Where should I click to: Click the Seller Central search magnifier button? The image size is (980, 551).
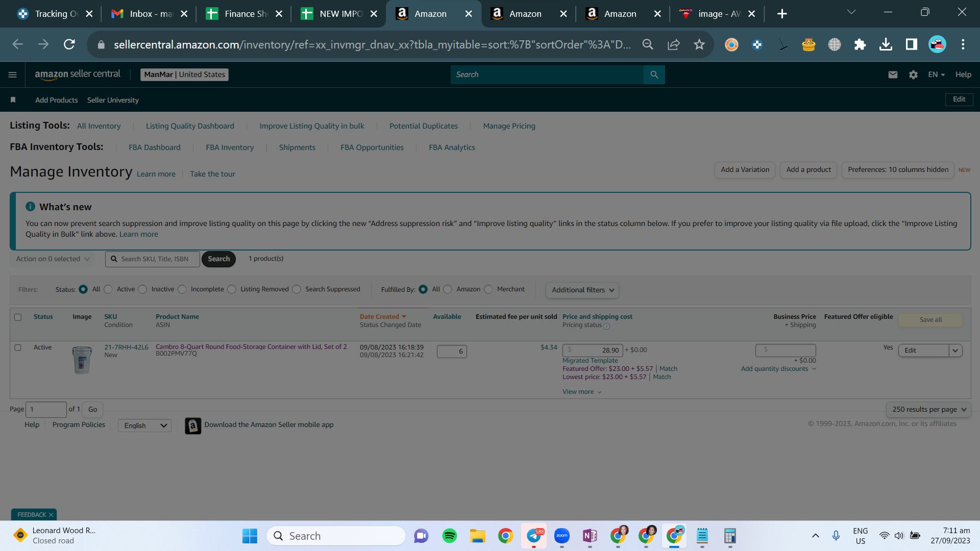(x=654, y=74)
